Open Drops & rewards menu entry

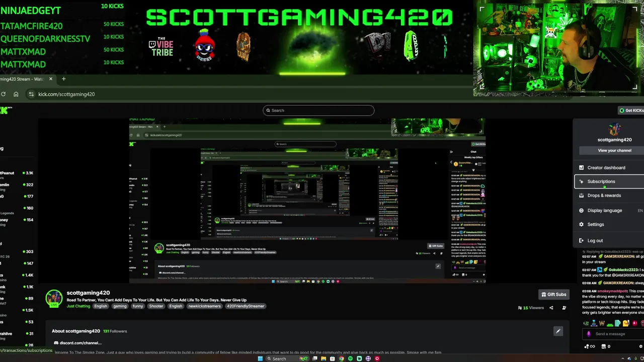(x=609, y=196)
